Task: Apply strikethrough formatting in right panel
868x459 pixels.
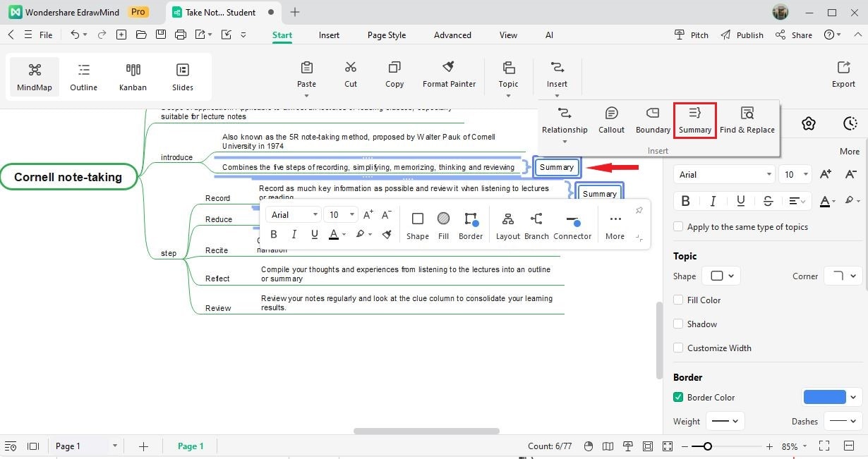Action: pos(768,201)
